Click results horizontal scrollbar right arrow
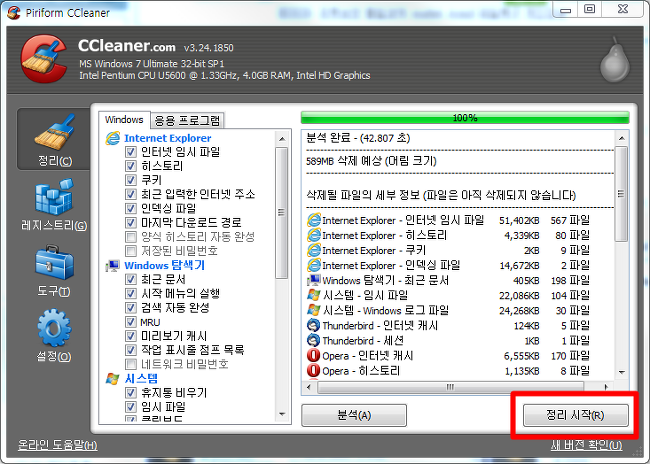650x464 pixels. coord(606,387)
